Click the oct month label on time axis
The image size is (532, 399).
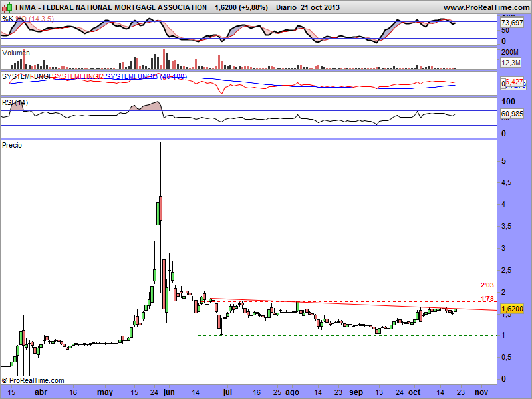point(414,392)
